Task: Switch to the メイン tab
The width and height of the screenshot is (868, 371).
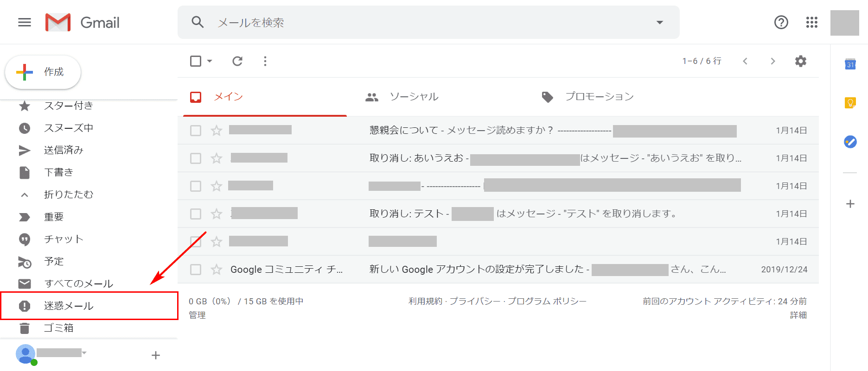Action: [265, 97]
